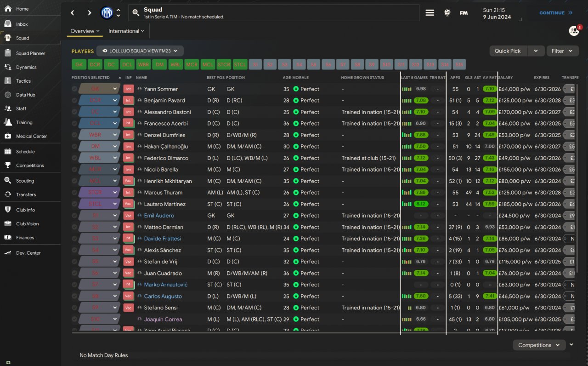
Task: Click the Quick Pick button
Action: coord(508,51)
